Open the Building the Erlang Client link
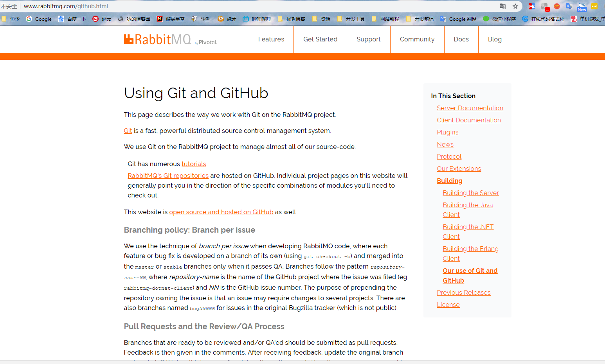The height and width of the screenshot is (364, 605). click(470, 253)
